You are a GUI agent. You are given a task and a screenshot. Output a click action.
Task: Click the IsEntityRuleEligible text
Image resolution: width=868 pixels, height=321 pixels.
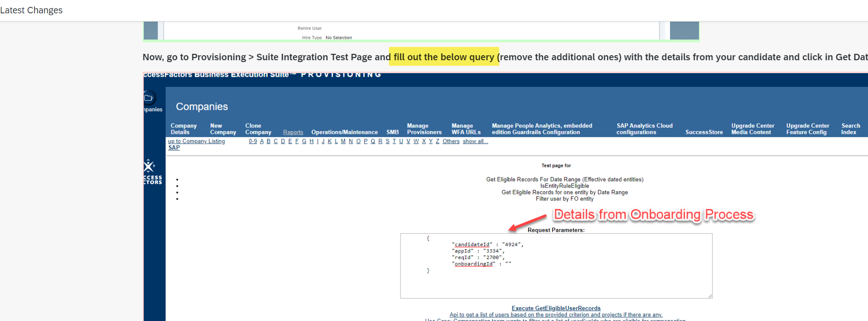pyautogui.click(x=564, y=186)
